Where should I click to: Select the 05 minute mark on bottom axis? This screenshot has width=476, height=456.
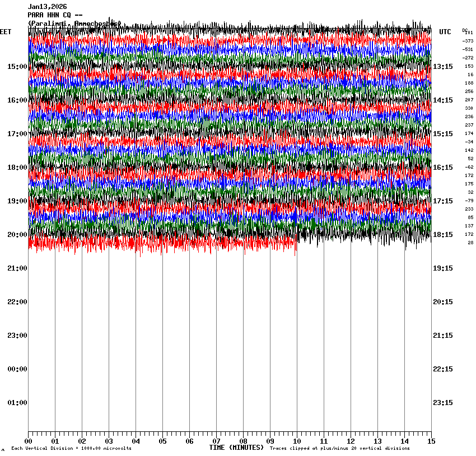162,441
